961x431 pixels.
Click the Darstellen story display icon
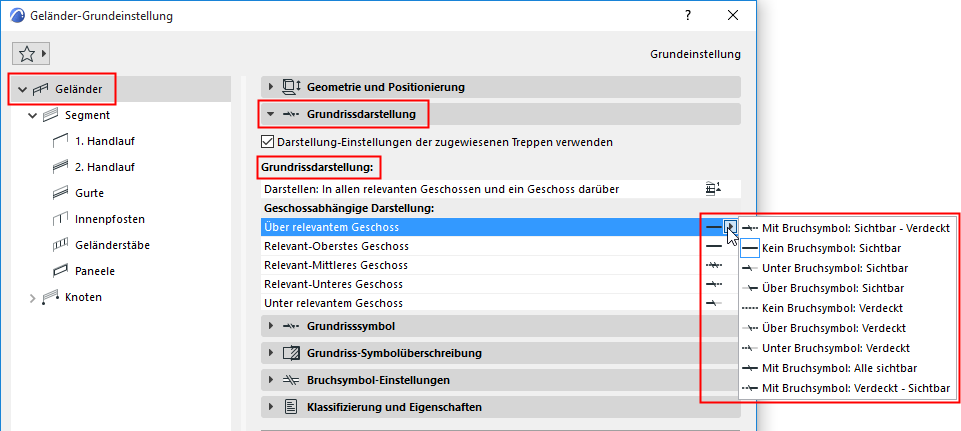(x=713, y=188)
